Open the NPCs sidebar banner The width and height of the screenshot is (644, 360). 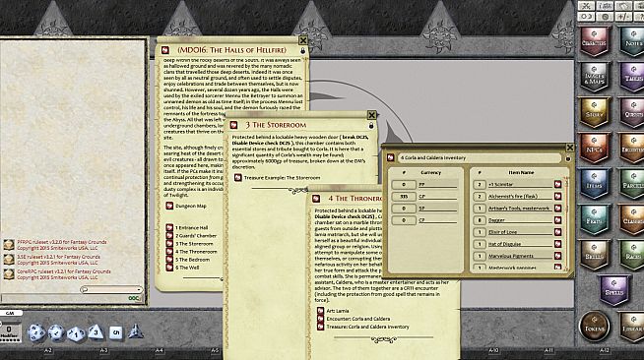594,149
